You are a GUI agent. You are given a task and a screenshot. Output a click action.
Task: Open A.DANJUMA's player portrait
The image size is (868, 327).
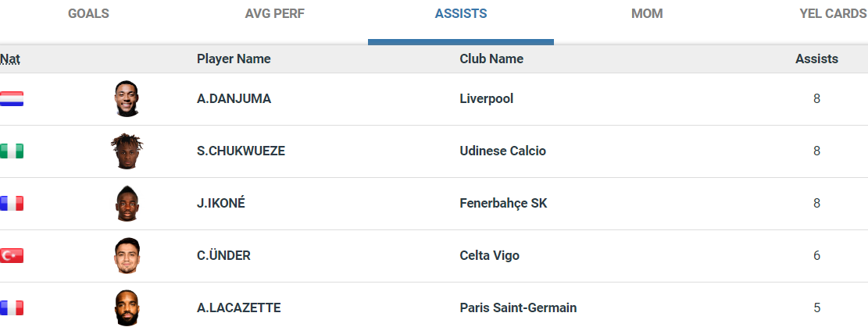tap(127, 99)
